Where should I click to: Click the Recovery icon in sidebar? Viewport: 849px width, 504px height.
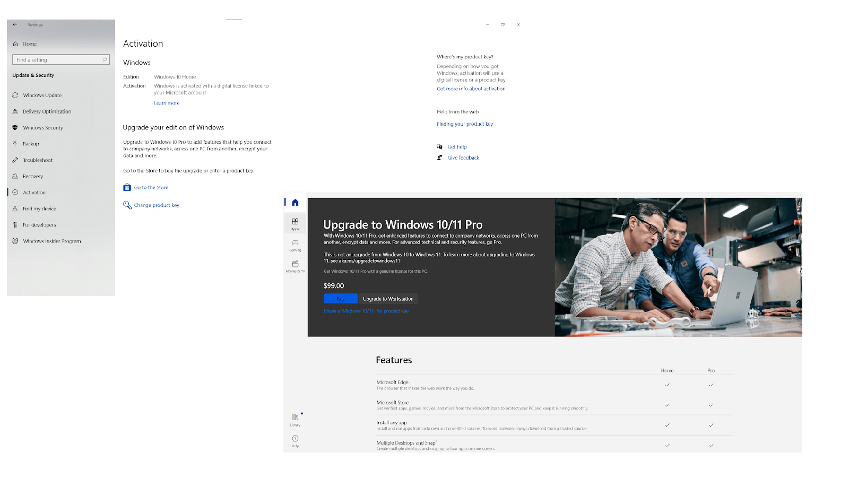[15, 176]
